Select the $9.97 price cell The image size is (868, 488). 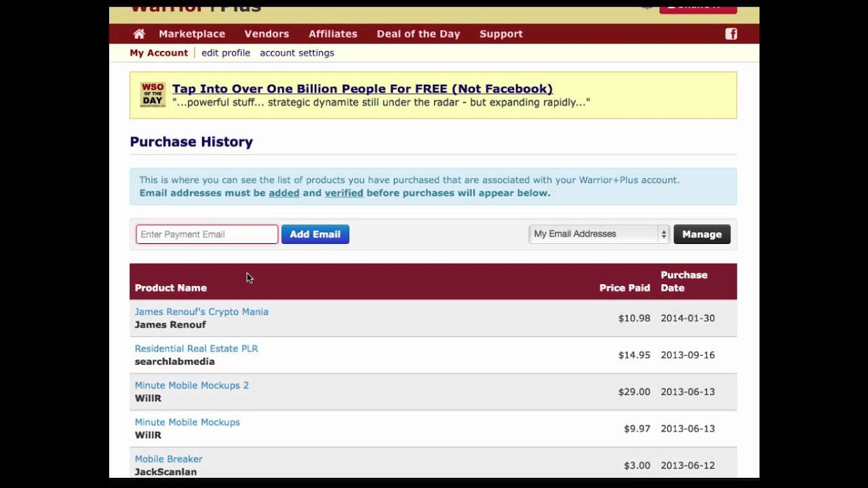click(x=637, y=428)
